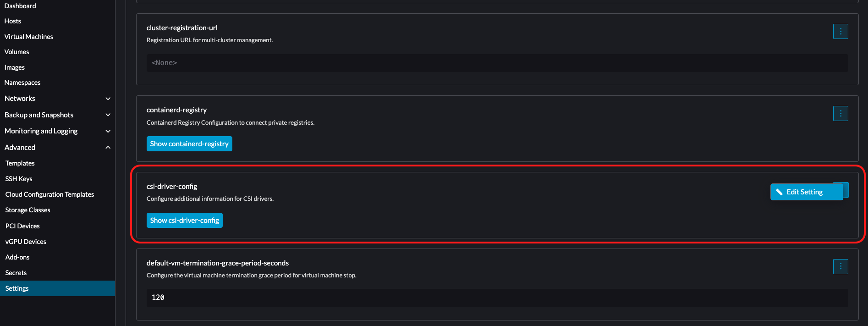The image size is (868, 326).
Task: Click the Edit Setting menu option
Action: click(804, 192)
